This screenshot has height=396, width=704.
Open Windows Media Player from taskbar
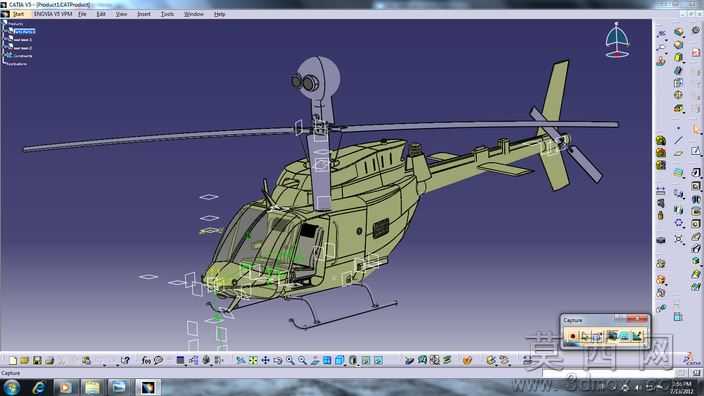[x=66, y=387]
